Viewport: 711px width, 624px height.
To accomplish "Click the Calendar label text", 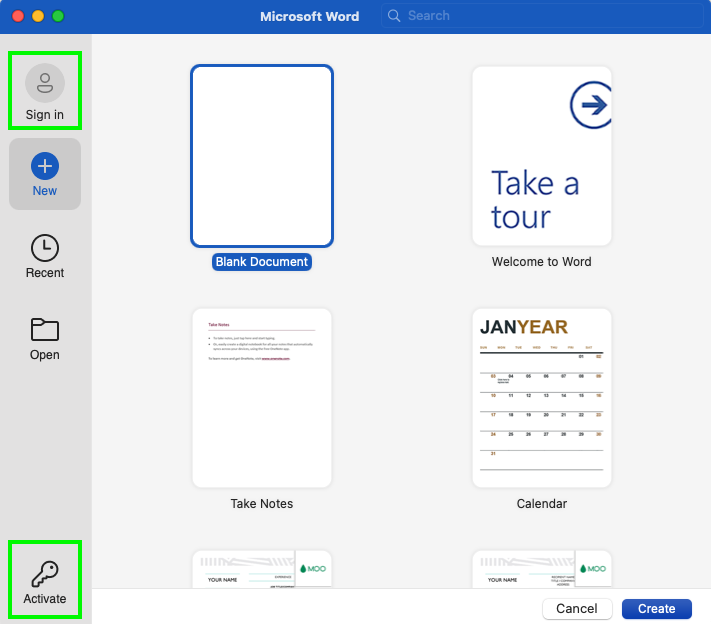I will coord(542,503).
